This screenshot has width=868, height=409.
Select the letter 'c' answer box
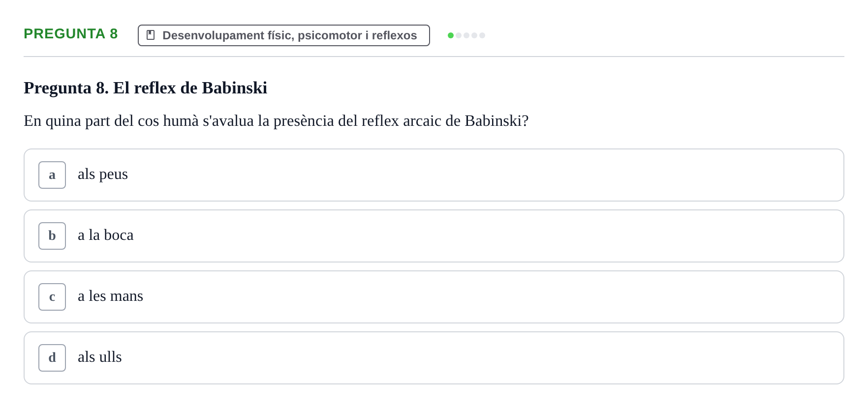click(x=52, y=297)
